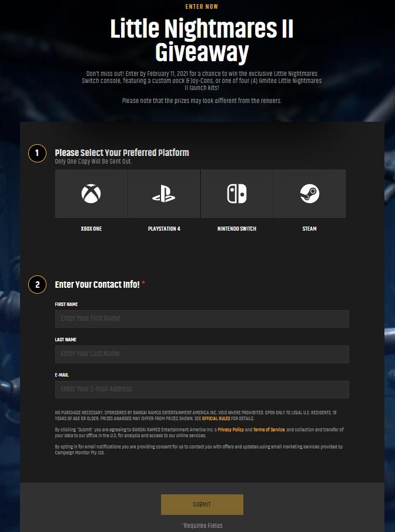The height and width of the screenshot is (532, 395).
Task: Click the 'ENTER NOW' text at top
Action: tap(202, 6)
